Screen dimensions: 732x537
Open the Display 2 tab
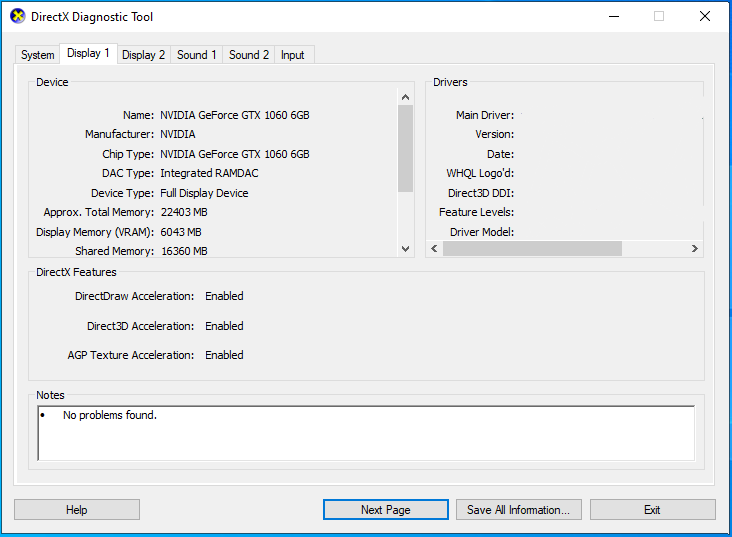click(143, 55)
